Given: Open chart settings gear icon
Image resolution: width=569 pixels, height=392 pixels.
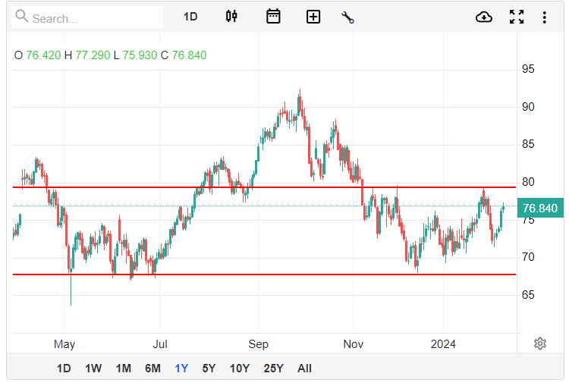Looking at the screenshot, I should 540,343.
